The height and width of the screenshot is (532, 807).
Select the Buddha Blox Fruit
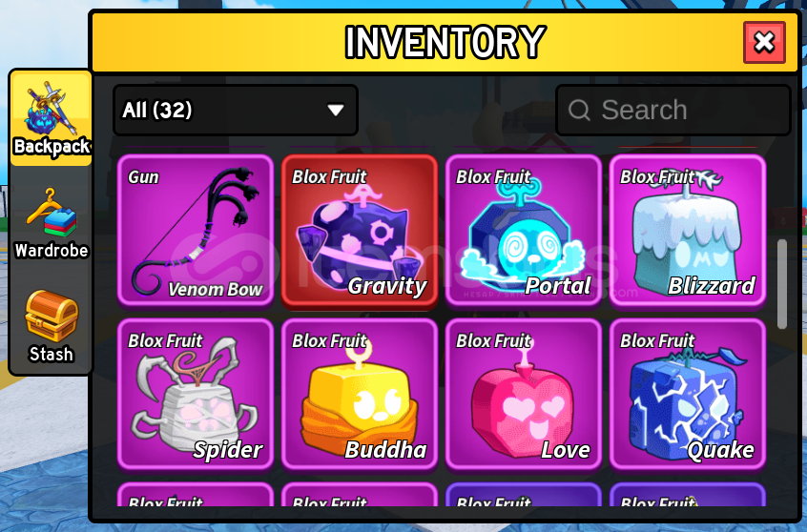(360, 395)
